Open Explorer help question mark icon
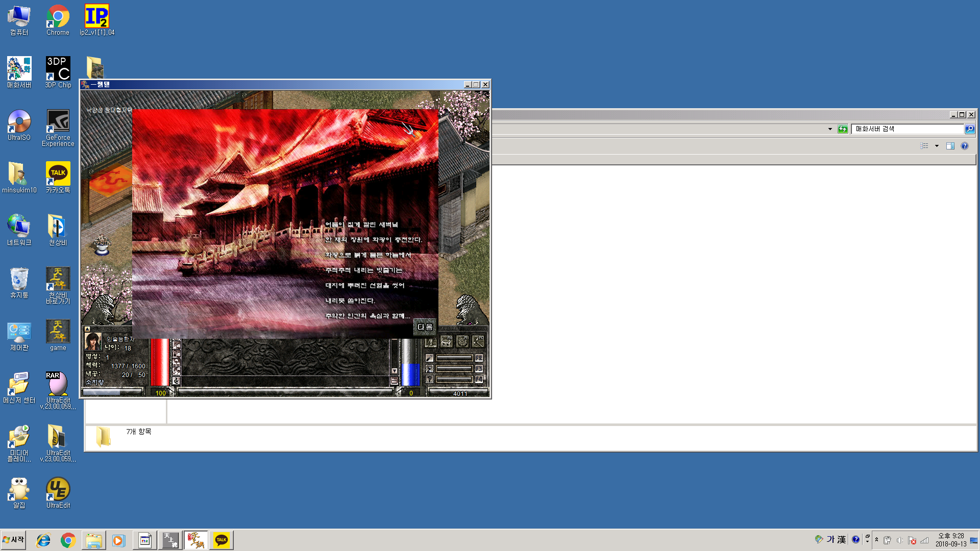980x551 pixels. 964,146
